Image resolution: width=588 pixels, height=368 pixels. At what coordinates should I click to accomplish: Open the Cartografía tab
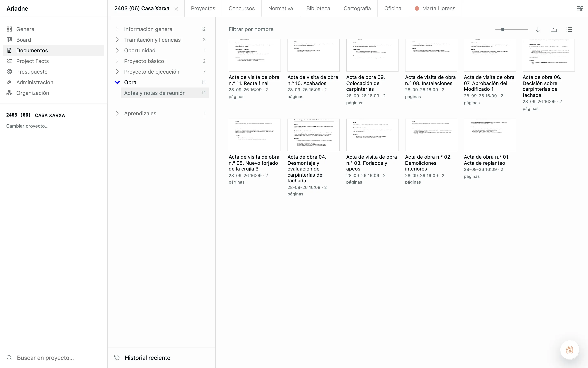click(x=357, y=8)
